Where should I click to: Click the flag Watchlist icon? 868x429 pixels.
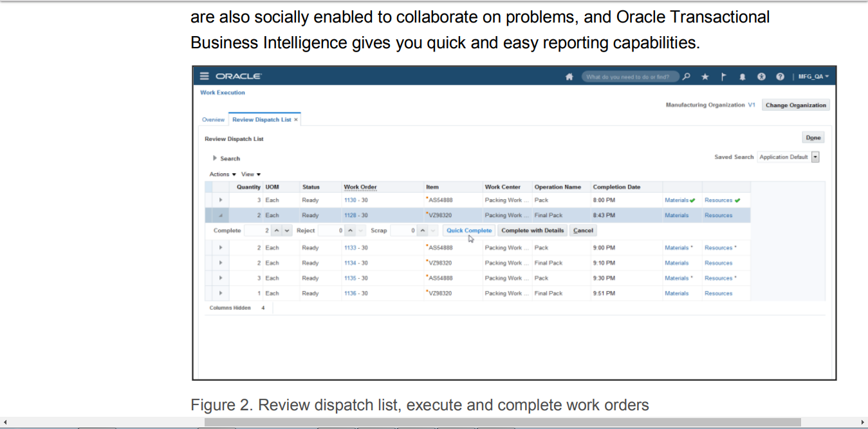pos(722,76)
